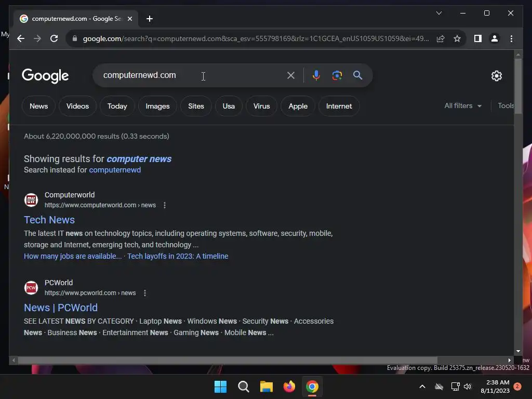Open corrected query computer news link
Image resolution: width=532 pixels, height=399 pixels.
tap(139, 159)
